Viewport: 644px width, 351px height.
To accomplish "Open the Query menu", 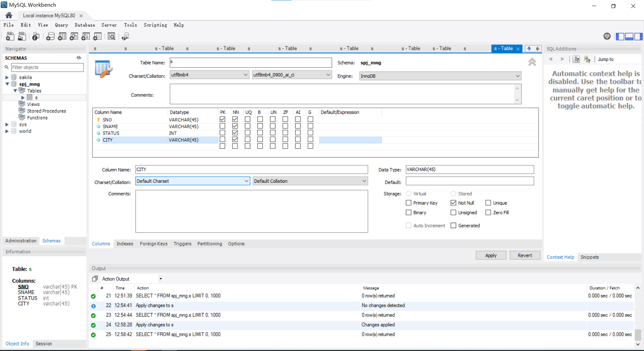I will coord(61,25).
